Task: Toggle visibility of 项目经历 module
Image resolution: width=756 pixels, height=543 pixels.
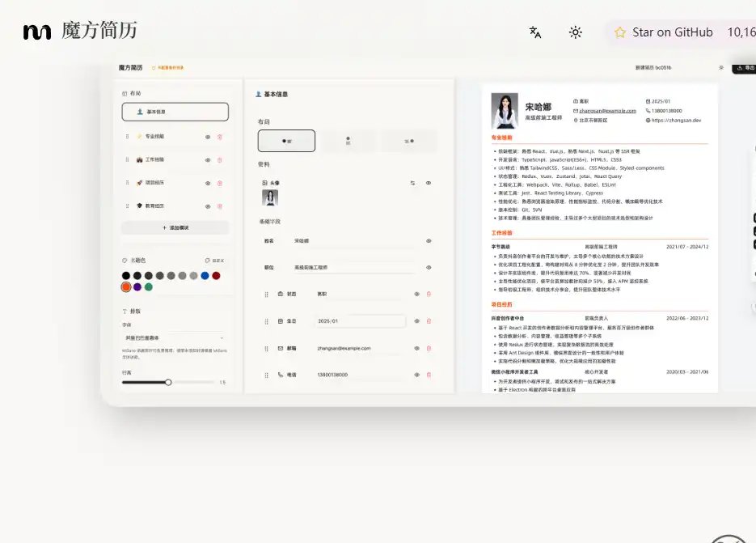Action: pyautogui.click(x=208, y=183)
